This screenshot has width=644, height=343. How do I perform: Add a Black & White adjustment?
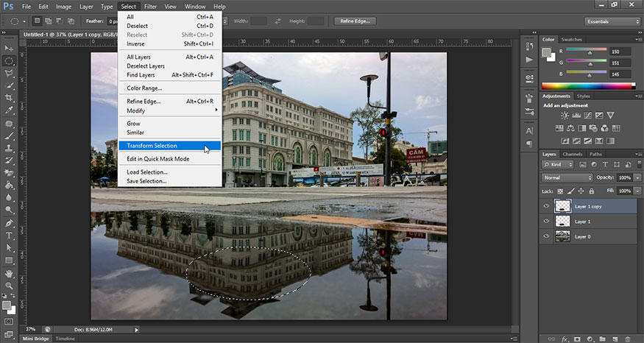tap(582, 128)
